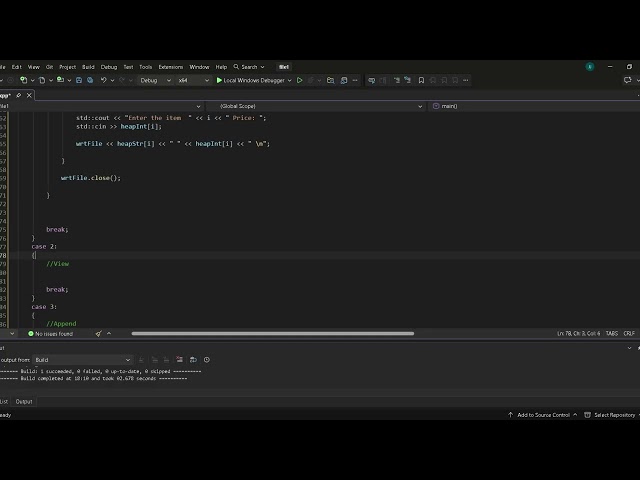This screenshot has height=480, width=640.
Task: Click the Undo arrow icon
Action: pos(104,80)
